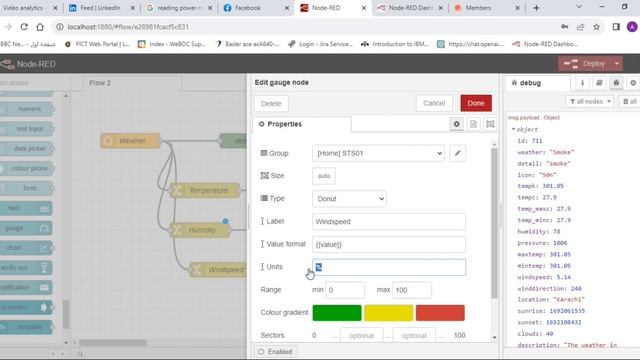Click the second optional Sectors field

tap(414, 336)
